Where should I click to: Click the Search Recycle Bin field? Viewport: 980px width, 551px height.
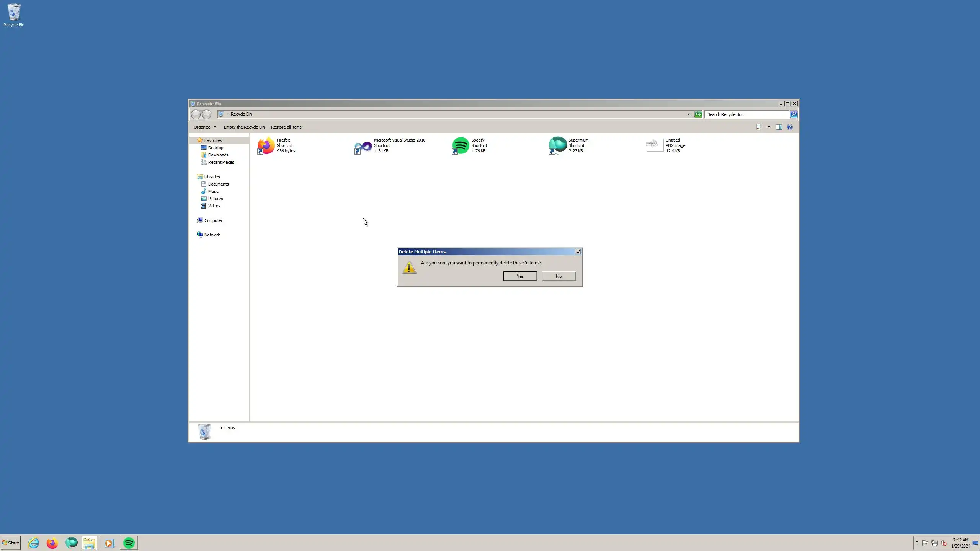click(746, 114)
